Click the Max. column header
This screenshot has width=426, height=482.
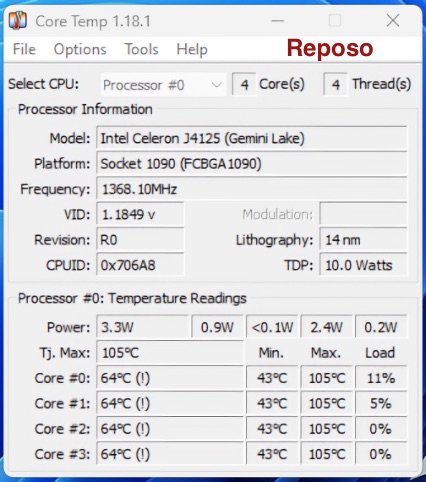[326, 353]
